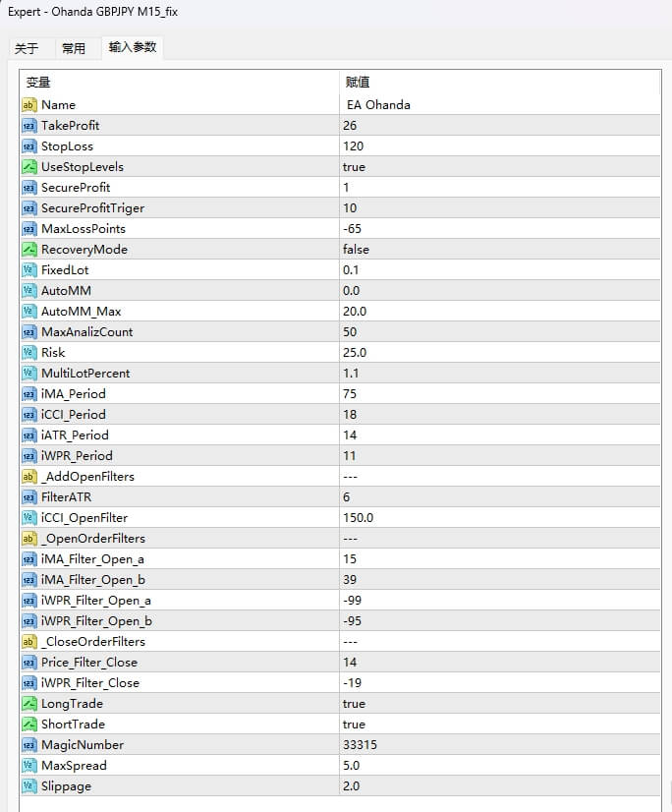Image resolution: width=672 pixels, height=812 pixels.
Task: Click the double-type icon next to FixedLot
Action: 28,270
